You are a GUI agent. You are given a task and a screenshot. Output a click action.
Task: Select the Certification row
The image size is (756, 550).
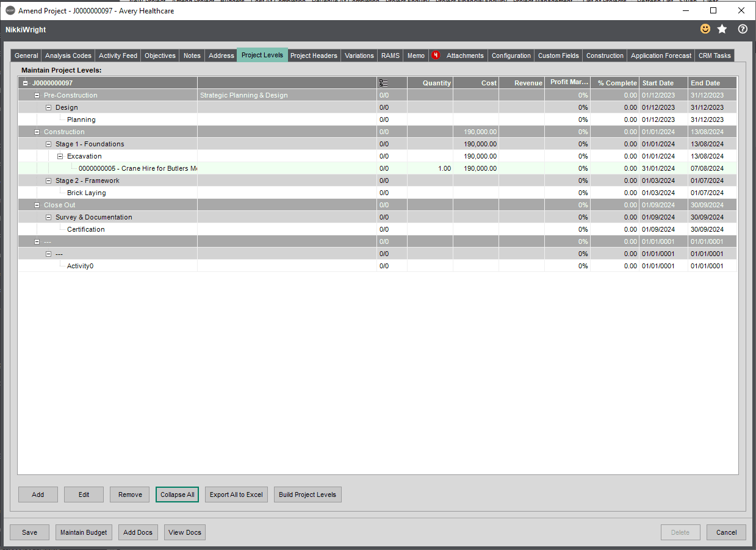(x=377, y=229)
